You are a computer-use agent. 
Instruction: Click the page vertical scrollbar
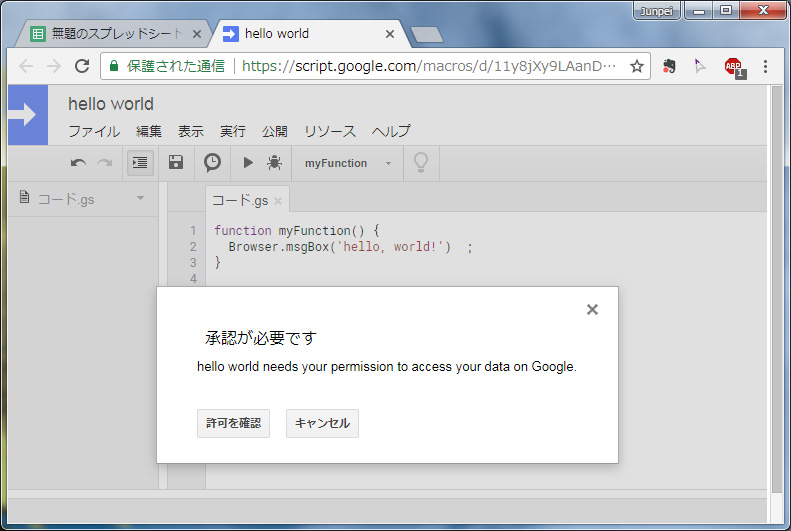[777, 290]
